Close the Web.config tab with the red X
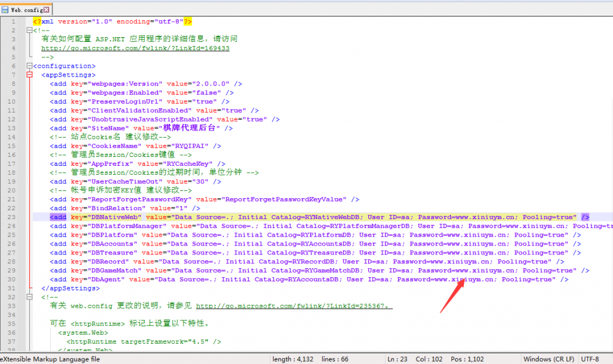The width and height of the screenshot is (613, 364). coord(46,9)
